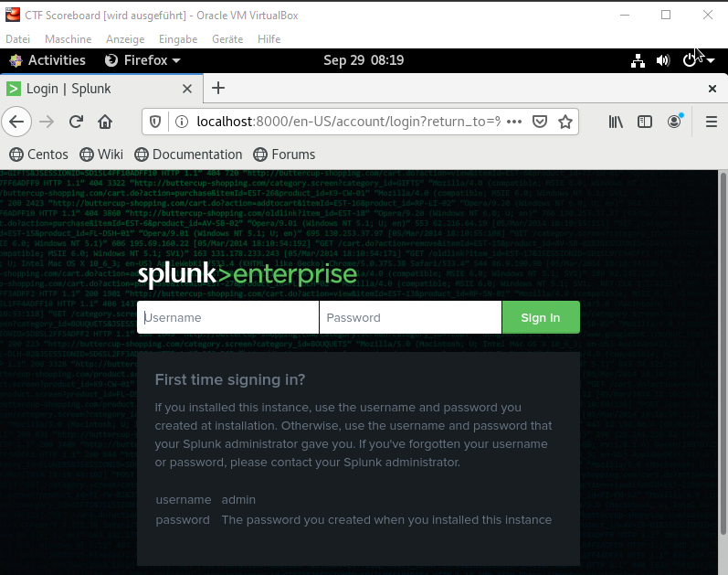Click the Pocket save icon

pos(540,122)
